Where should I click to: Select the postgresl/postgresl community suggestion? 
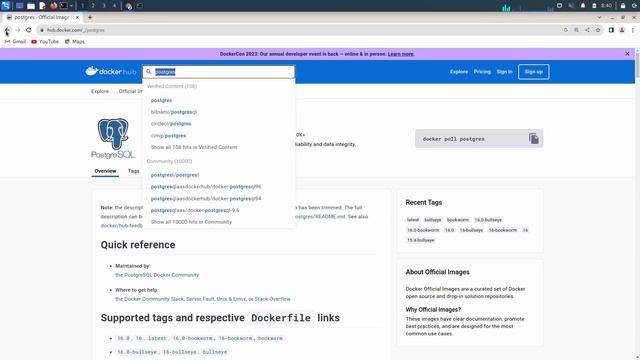[x=175, y=175]
